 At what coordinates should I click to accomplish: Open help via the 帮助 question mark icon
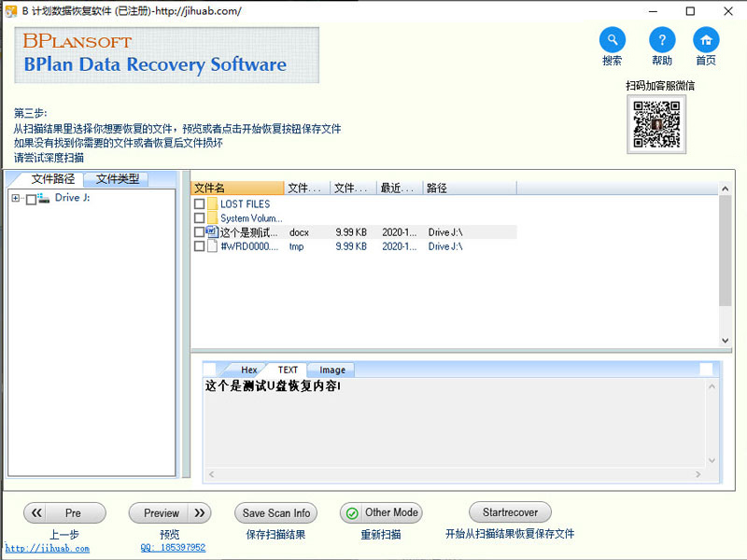[662, 40]
